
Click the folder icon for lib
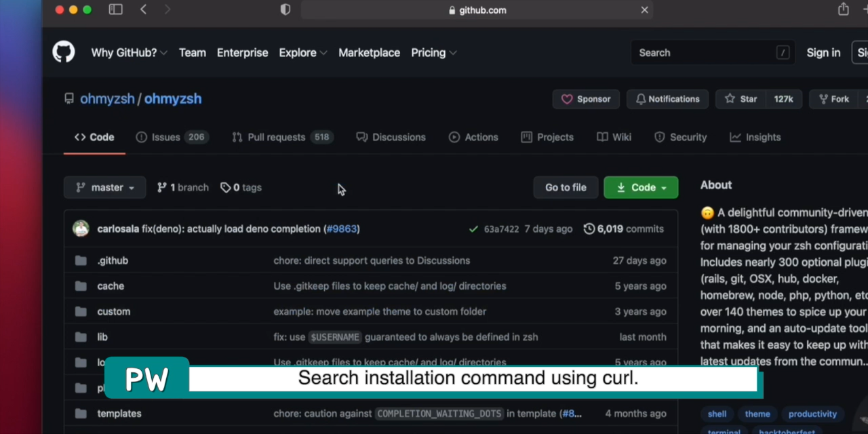tap(81, 337)
